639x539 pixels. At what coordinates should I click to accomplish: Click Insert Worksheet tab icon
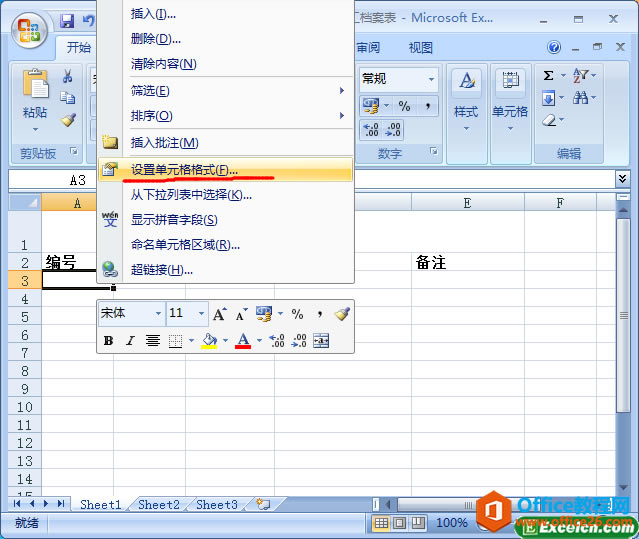(x=263, y=504)
